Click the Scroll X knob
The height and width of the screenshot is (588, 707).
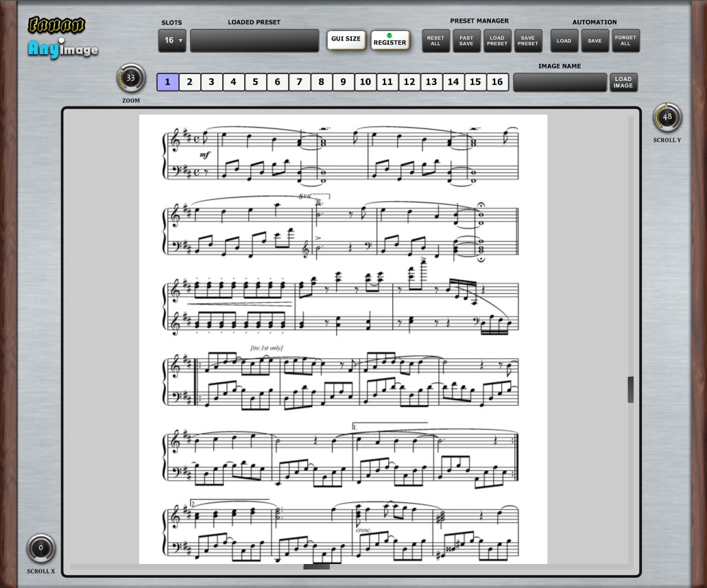point(40,548)
